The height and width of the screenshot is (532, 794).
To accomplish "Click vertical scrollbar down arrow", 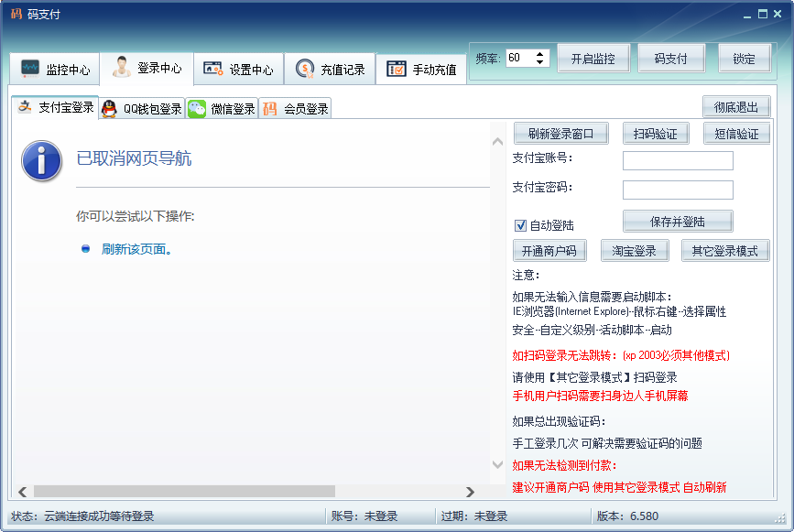I will [498, 464].
